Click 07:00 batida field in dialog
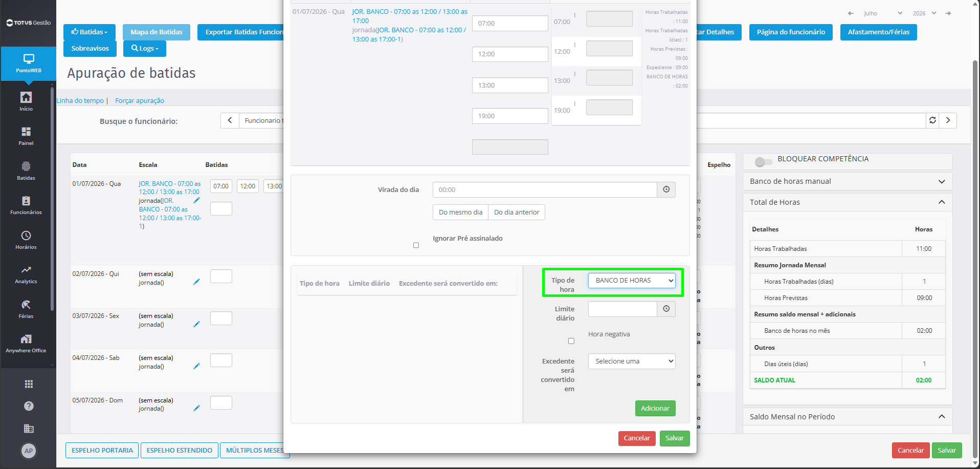Screen dimensions: 980x469 (510, 24)
